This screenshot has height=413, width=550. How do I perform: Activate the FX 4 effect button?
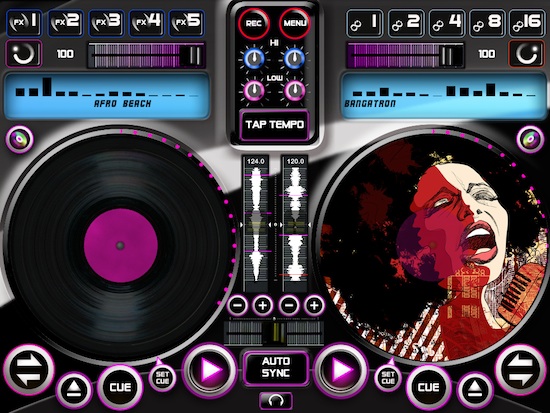(146, 23)
